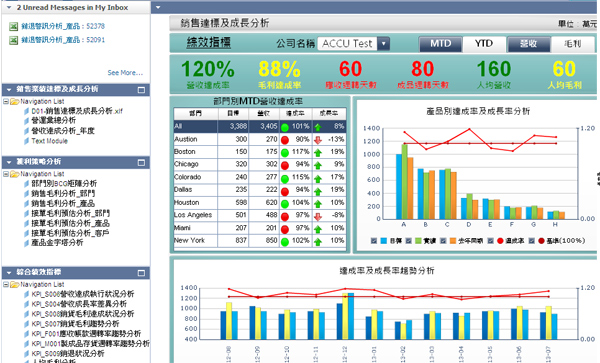The width and height of the screenshot is (600, 363).
Task: Switch to the MTD tab
Action: tap(440, 44)
